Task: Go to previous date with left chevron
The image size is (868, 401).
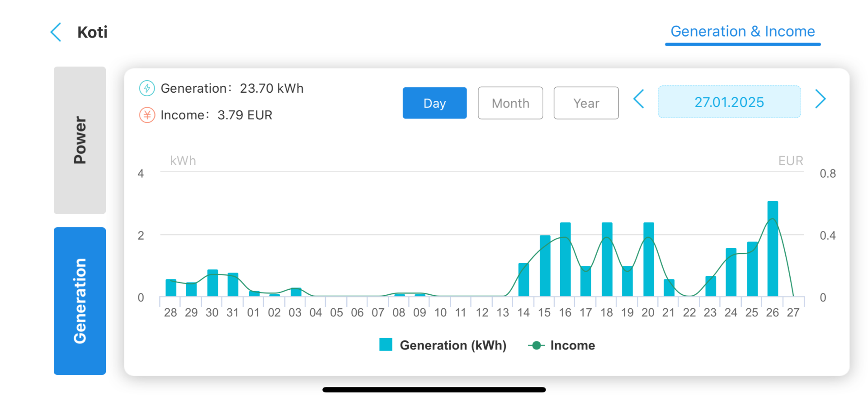Action: point(638,99)
